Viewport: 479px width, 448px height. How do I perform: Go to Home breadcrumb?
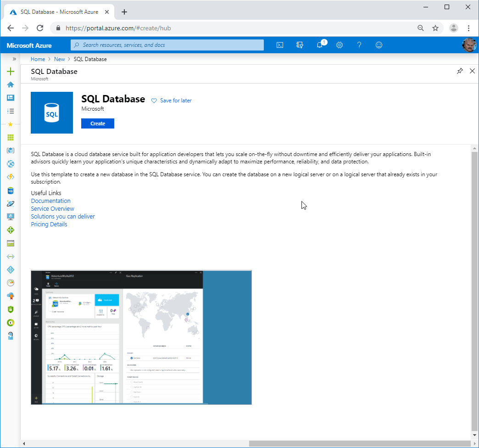[x=38, y=59]
